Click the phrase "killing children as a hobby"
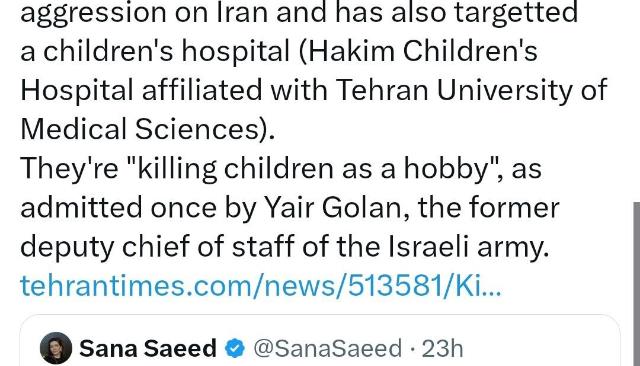Image resolution: width=640 pixels, height=366 pixels. 313,168
